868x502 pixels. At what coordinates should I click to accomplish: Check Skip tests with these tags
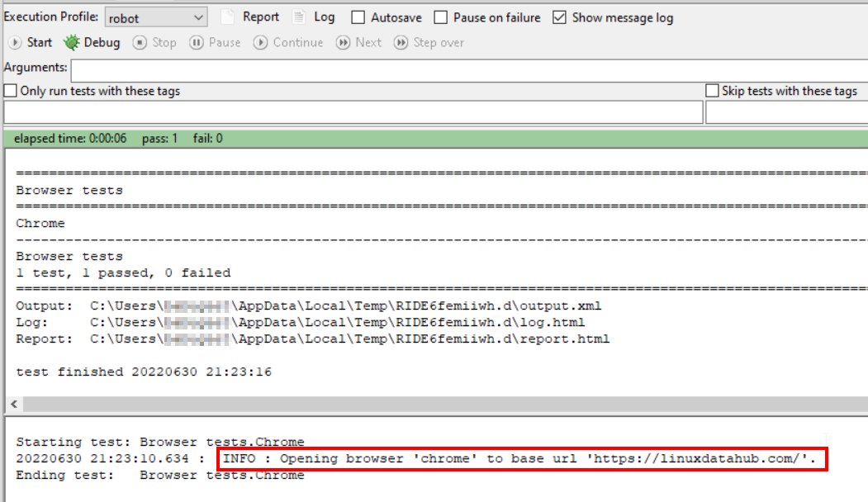click(712, 91)
